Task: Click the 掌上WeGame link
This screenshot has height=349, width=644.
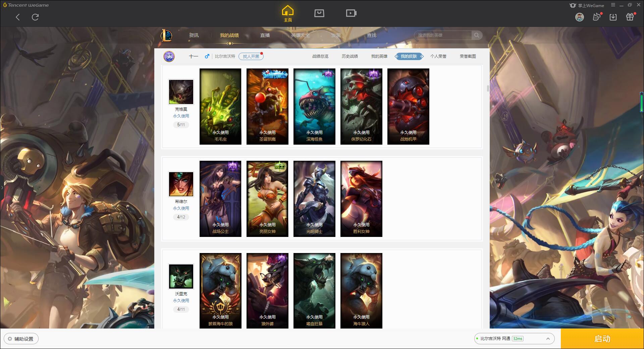Action: pos(587,5)
